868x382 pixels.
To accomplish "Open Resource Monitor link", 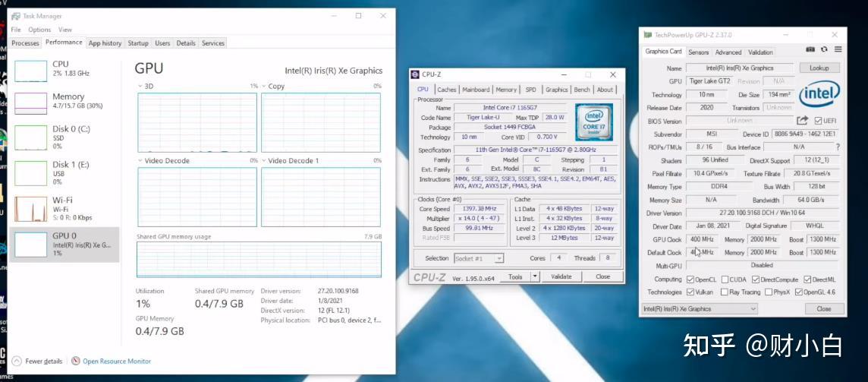I will pos(117,361).
